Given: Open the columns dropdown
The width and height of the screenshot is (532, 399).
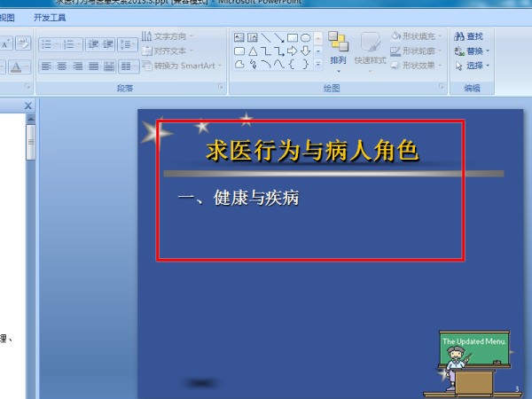Looking at the screenshot, I should pyautogui.click(x=129, y=66).
